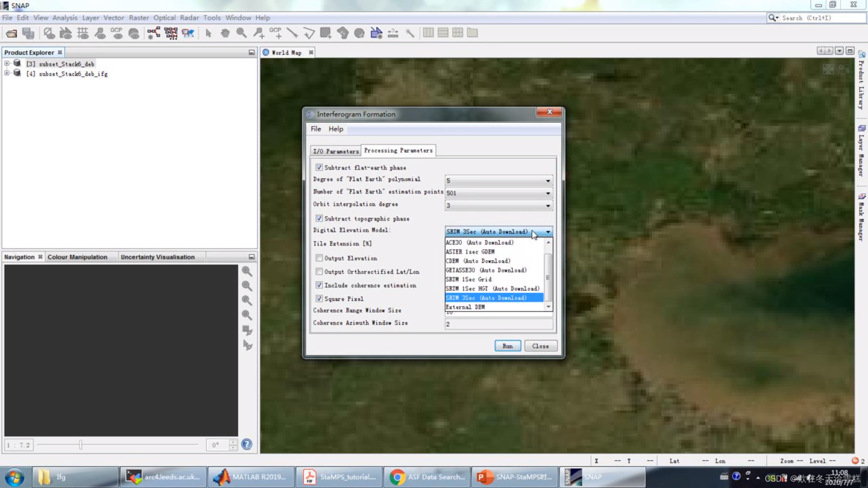Expand the subset_Stack6_deb_ifg tree node

[7, 74]
